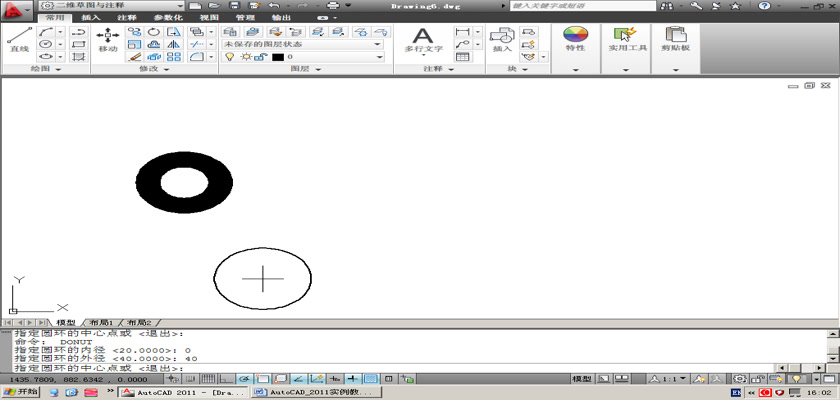Select the Mirror tool in Modify panel

tap(174, 44)
